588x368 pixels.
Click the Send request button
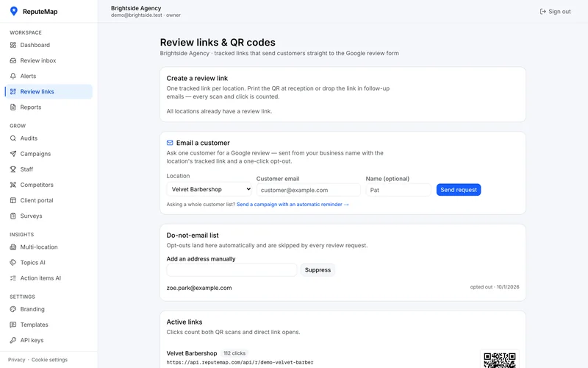tap(458, 190)
